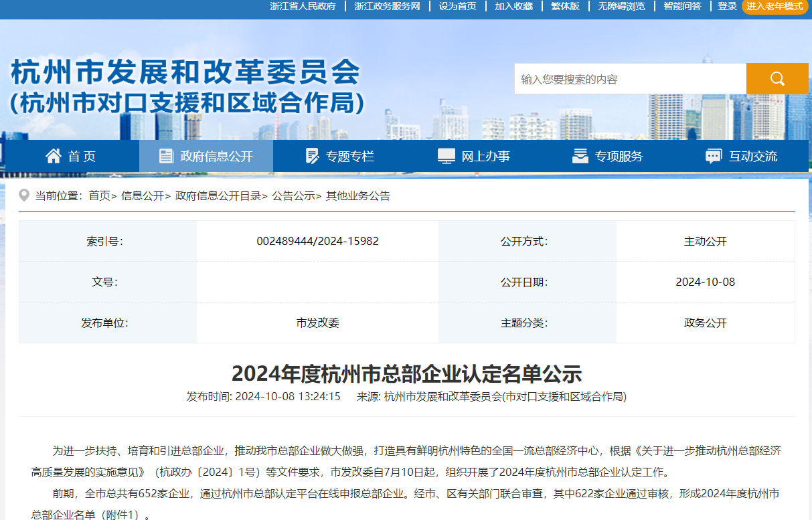Switch to 繁体版 traditional Chinese
The image size is (812, 520).
coord(565,6)
